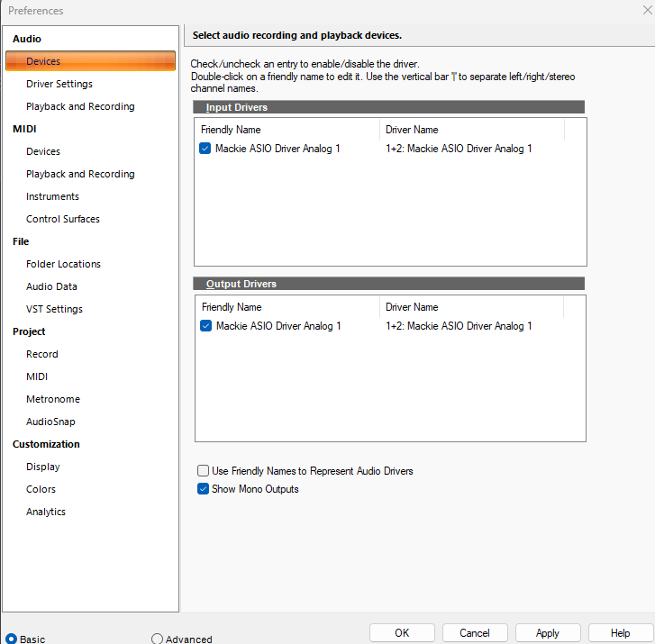Click the Apply button
Viewport: 655px width, 644px height.
coord(548,633)
